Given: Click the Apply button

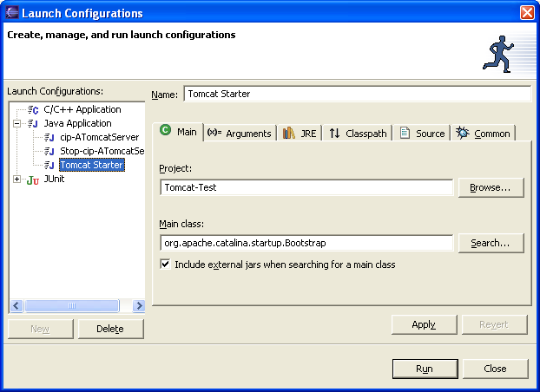Looking at the screenshot, I should tap(424, 324).
